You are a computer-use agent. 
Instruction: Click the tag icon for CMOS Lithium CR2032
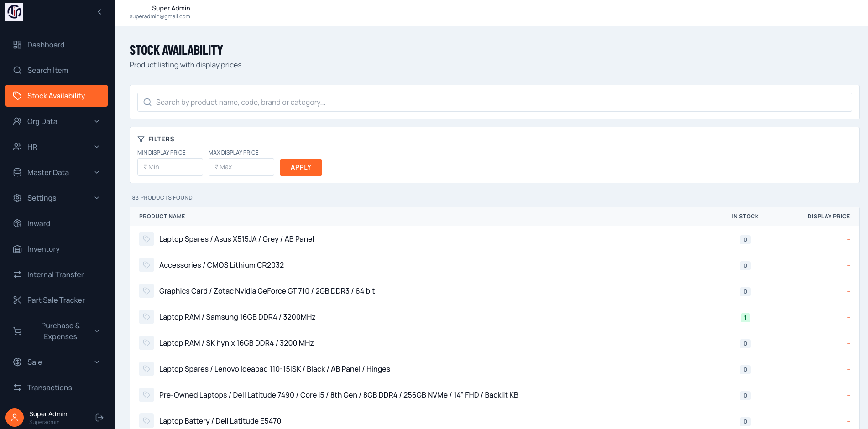(x=146, y=265)
